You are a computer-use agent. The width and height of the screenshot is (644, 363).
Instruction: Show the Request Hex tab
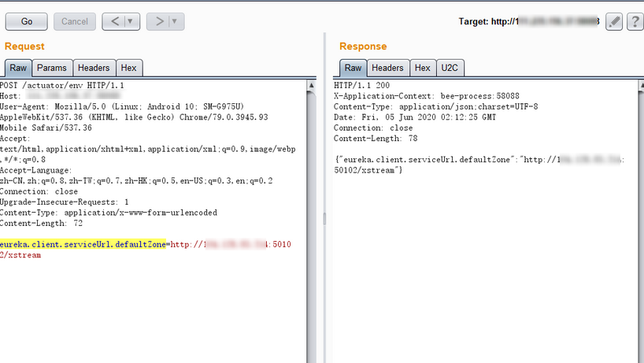point(128,69)
